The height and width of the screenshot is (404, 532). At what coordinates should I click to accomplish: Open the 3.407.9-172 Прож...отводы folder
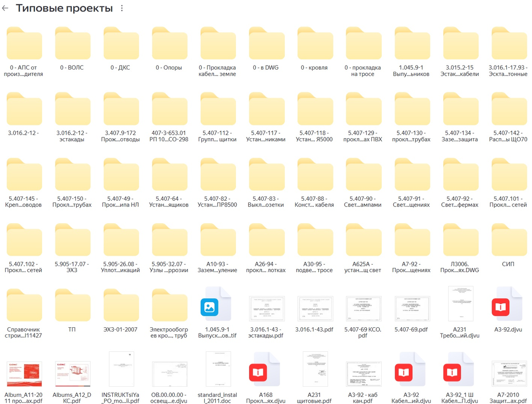121,109
